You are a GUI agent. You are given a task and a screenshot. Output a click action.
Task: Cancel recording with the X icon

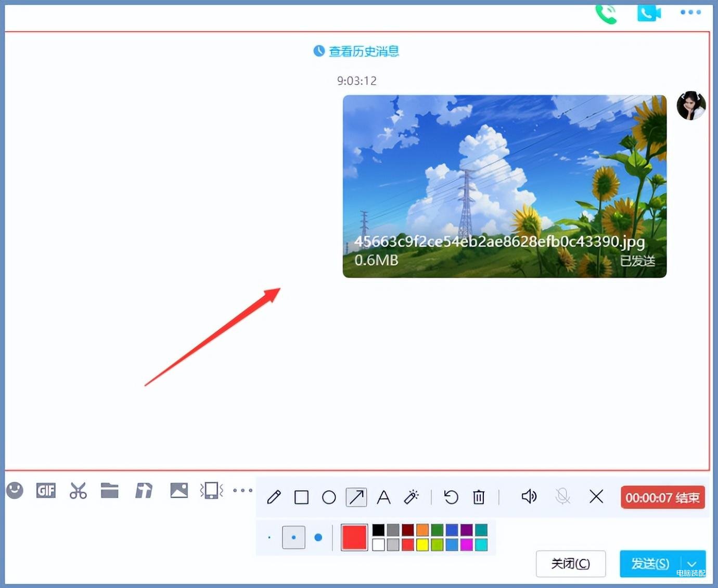(x=597, y=497)
